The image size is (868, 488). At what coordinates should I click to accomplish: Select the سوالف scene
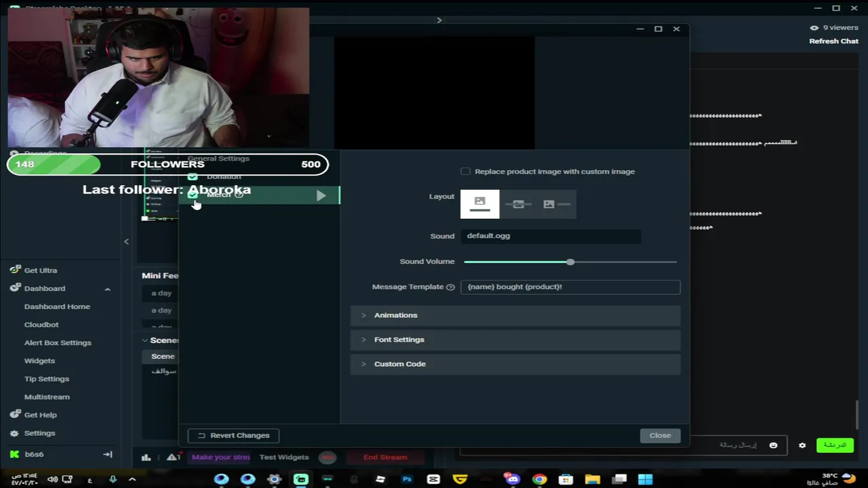point(163,371)
